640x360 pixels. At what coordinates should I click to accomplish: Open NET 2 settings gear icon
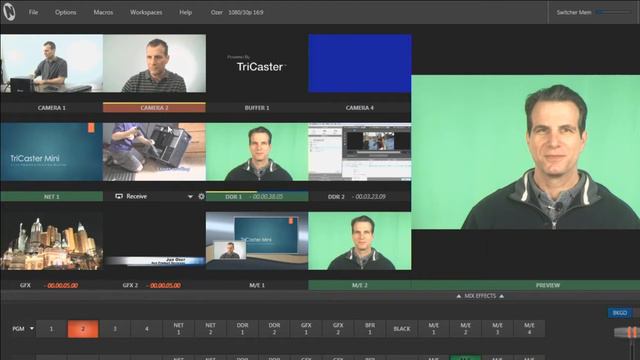[201, 196]
